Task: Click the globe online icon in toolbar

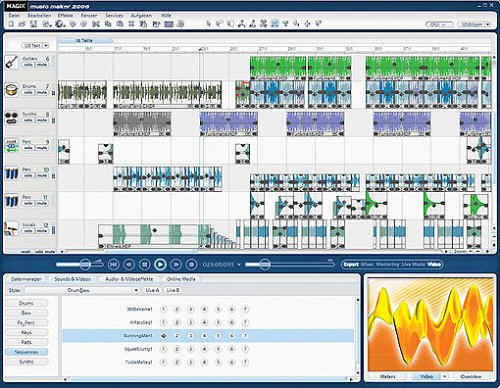Action: (60, 24)
